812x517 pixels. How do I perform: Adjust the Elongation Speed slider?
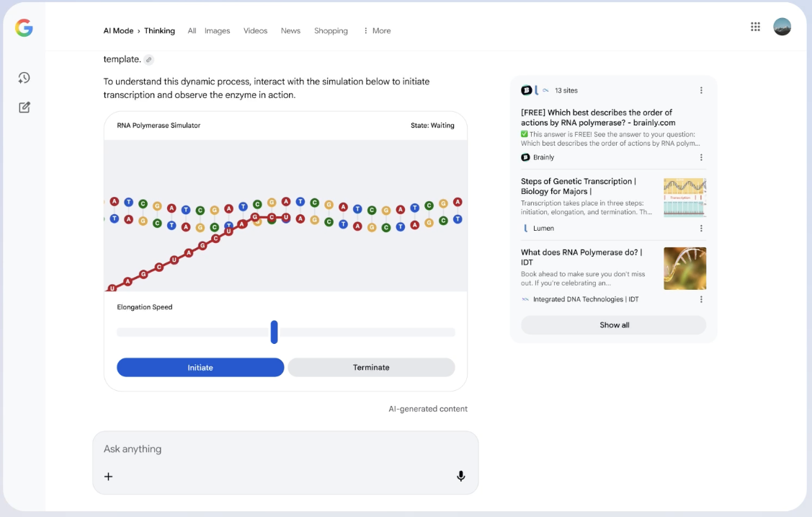click(274, 332)
